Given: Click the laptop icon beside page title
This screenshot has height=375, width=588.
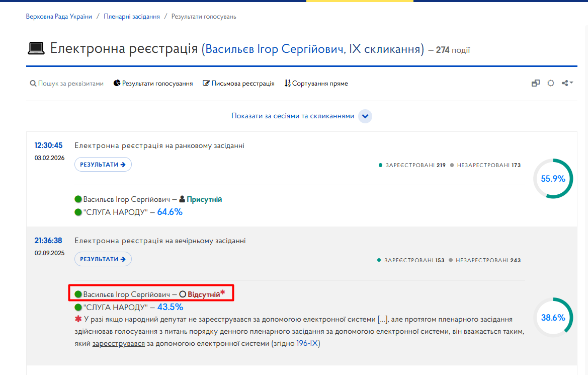Looking at the screenshot, I should [x=36, y=48].
